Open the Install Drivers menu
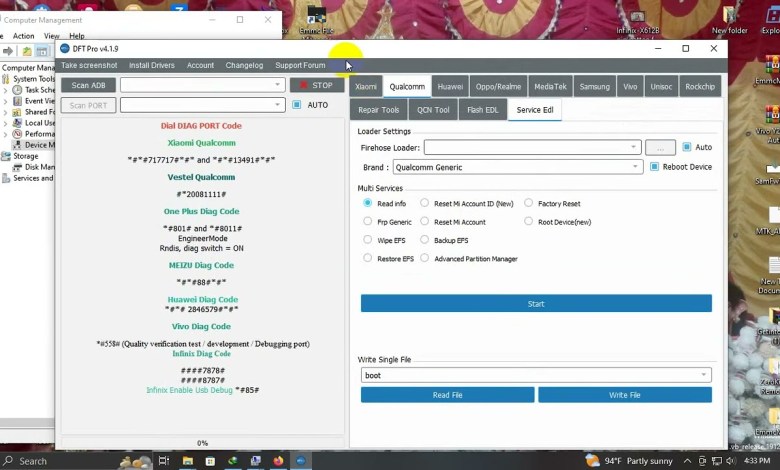780x470 pixels. tap(152, 65)
